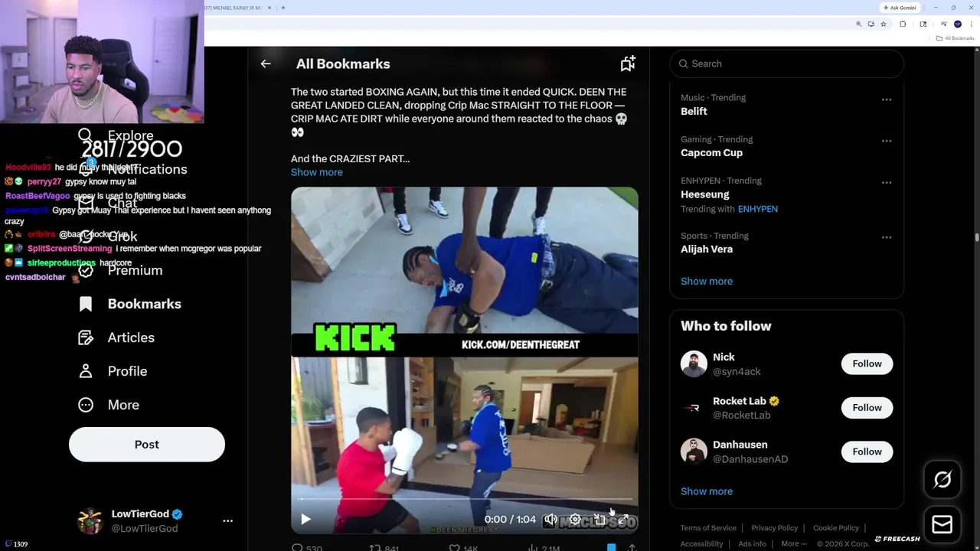Follow Rocket Lab account
Screen dimensions: 980x551
click(x=867, y=408)
